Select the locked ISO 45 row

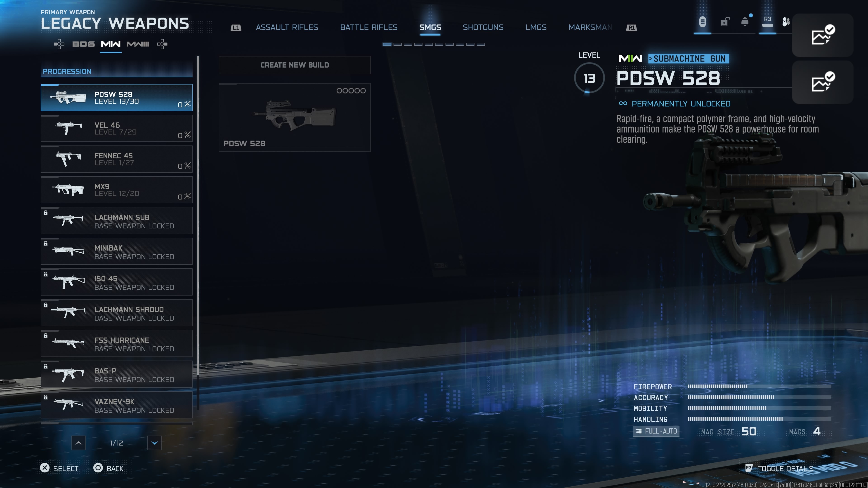[x=117, y=282]
